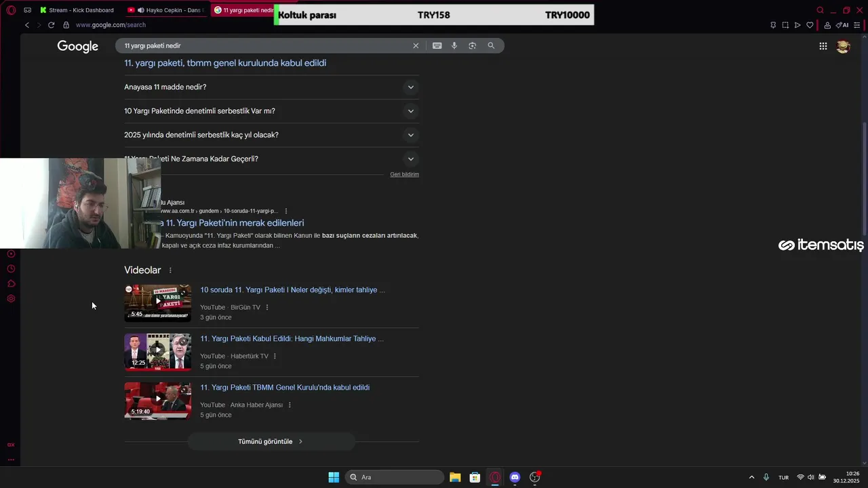Expand '10 Yargı Paketinde denetimli serbestlik' question

271,111
